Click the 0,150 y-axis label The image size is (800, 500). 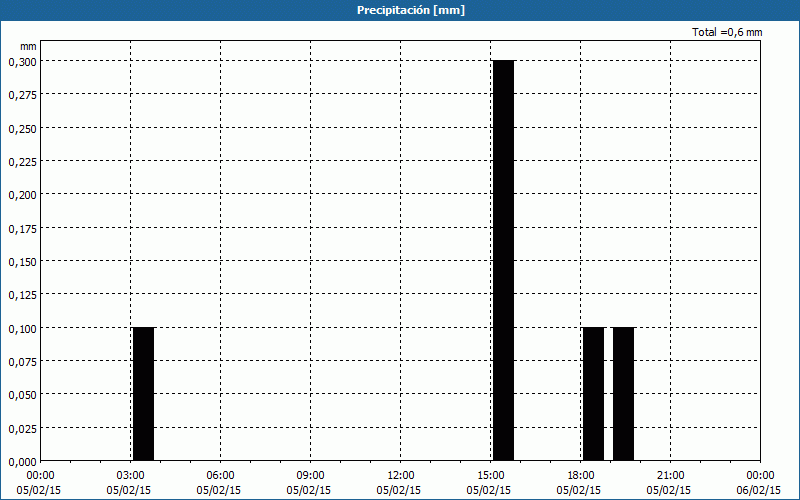[x=22, y=261]
